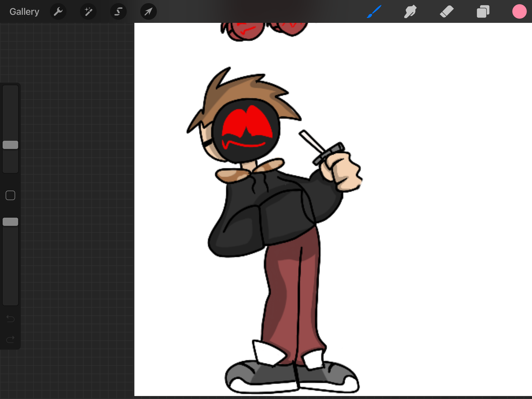Open the Actions wrench menu
This screenshot has height=399, width=532.
tap(58, 12)
